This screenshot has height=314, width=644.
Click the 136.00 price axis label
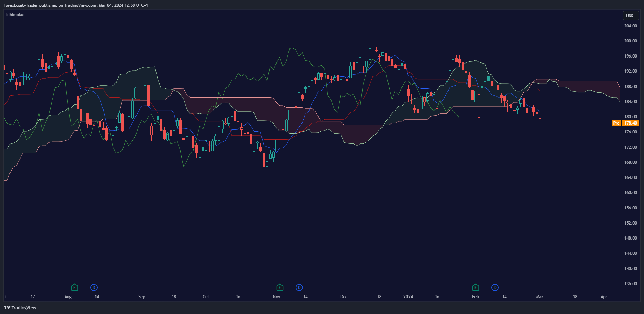pos(630,284)
